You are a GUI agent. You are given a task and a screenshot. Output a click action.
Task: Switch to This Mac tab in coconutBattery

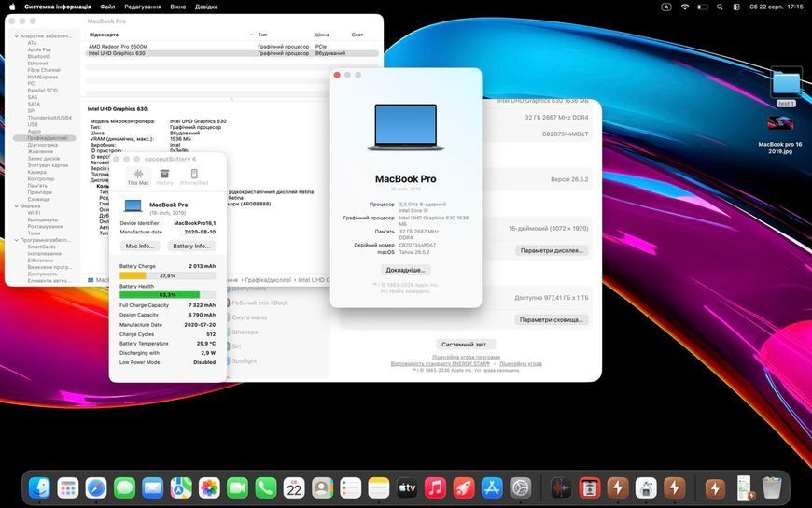(x=138, y=176)
